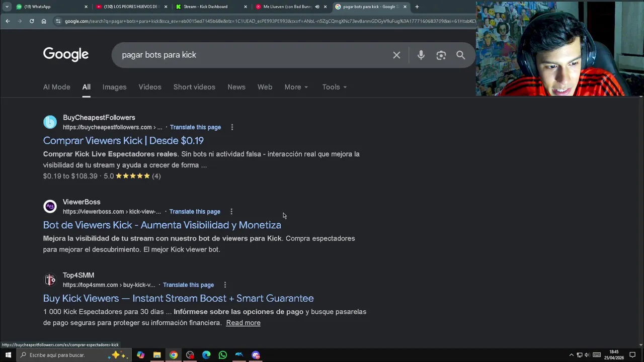
Task: Open options menu for Top4SMM result
Action: (225, 285)
